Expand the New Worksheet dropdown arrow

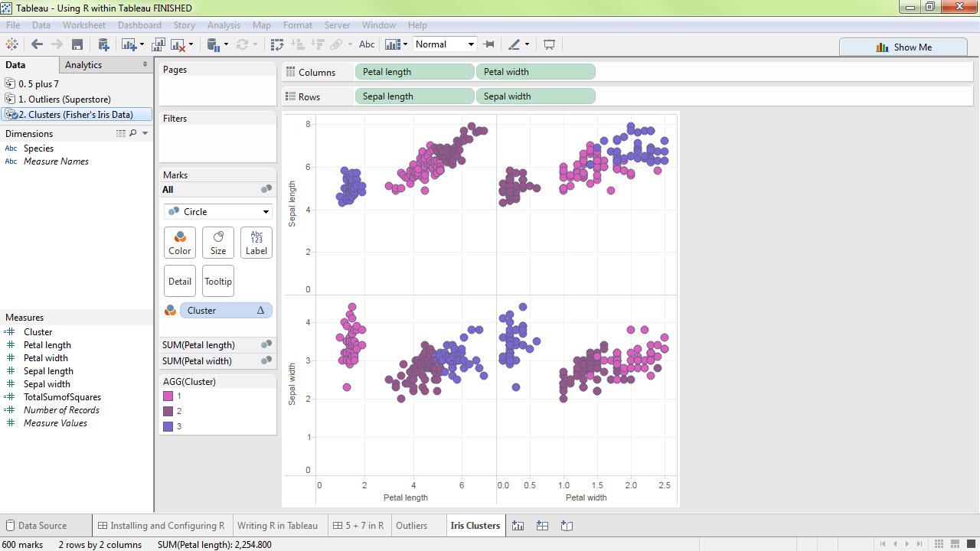coord(142,44)
